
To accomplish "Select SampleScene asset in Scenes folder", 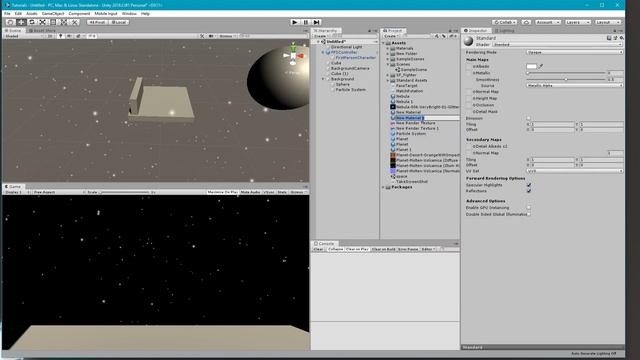I will pos(411,70).
